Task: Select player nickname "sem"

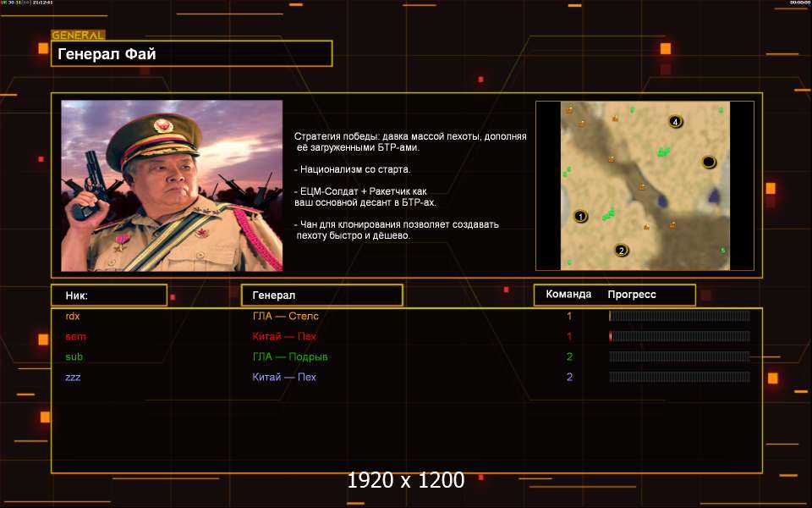Action: (75, 336)
